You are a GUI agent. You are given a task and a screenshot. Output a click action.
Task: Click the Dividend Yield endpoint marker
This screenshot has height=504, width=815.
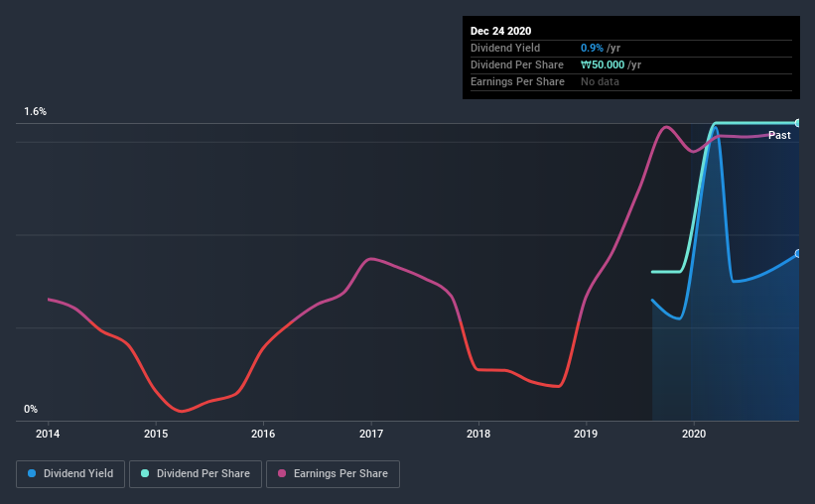coord(797,254)
